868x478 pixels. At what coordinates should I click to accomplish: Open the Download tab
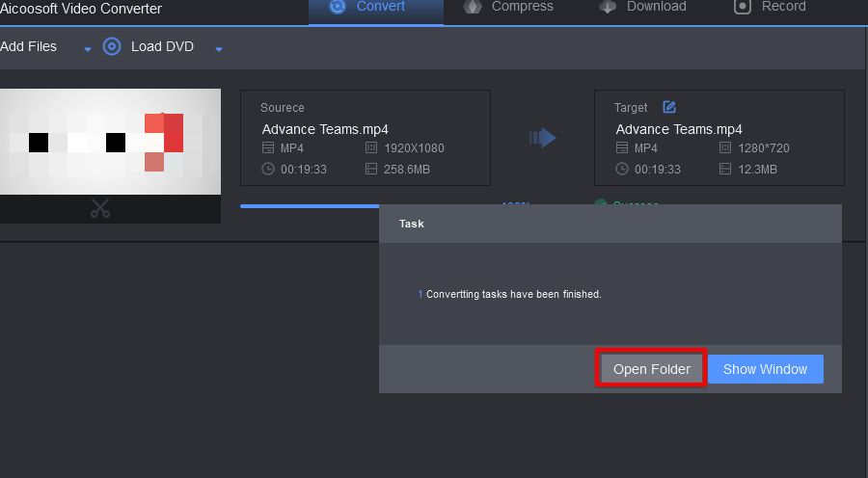[642, 7]
